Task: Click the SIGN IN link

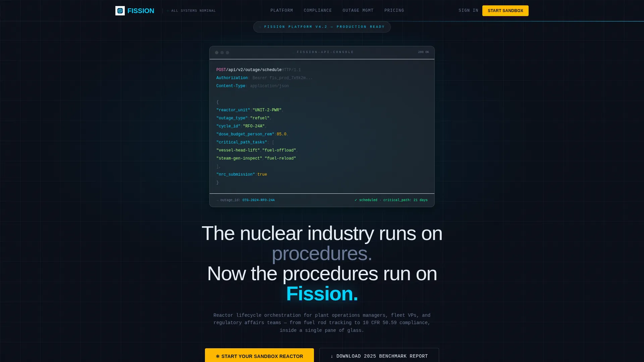Action: tap(469, 11)
